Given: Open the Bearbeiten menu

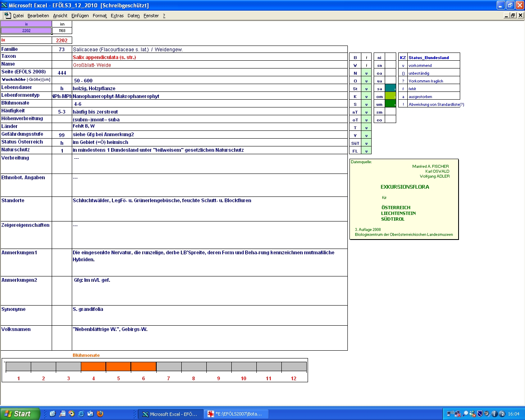Looking at the screenshot, I should click(x=38, y=16).
